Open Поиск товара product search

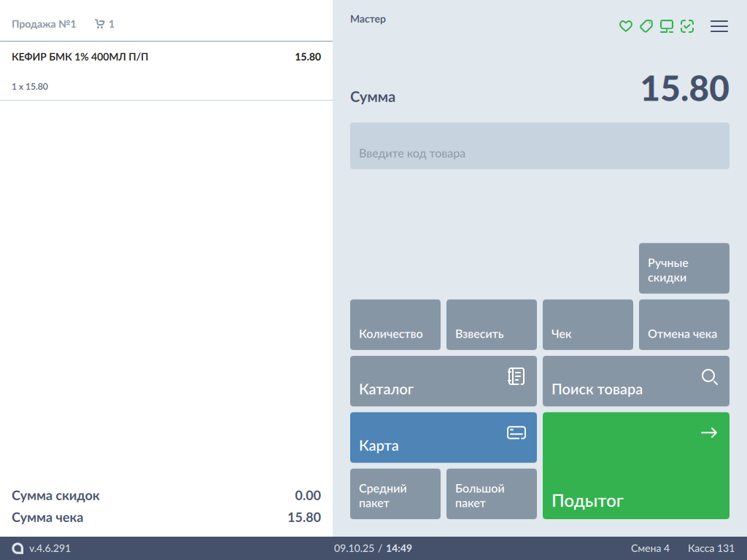(x=636, y=381)
